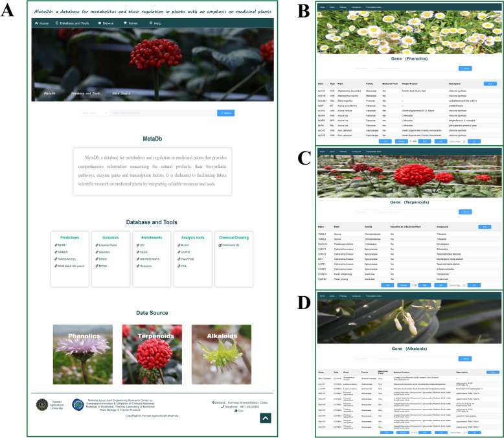Click the Browse icon in main navbar
Viewport: 504px width, 438px height.
pos(99,23)
